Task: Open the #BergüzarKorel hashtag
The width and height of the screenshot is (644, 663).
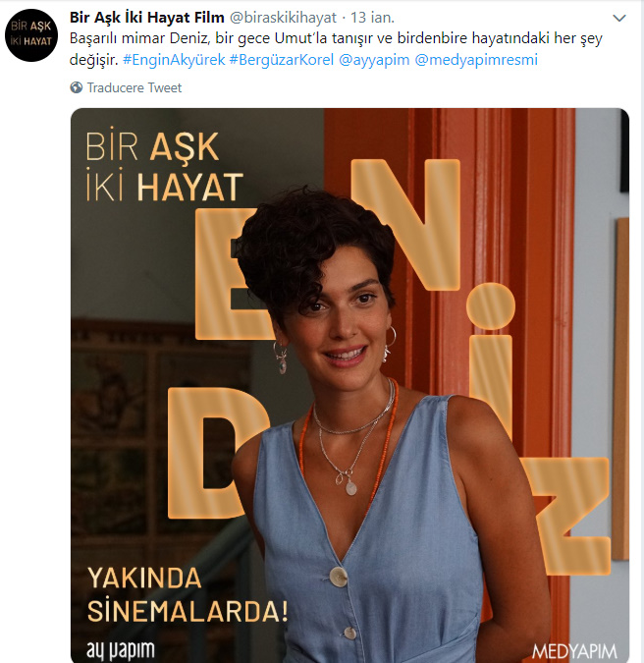Action: coord(282,60)
